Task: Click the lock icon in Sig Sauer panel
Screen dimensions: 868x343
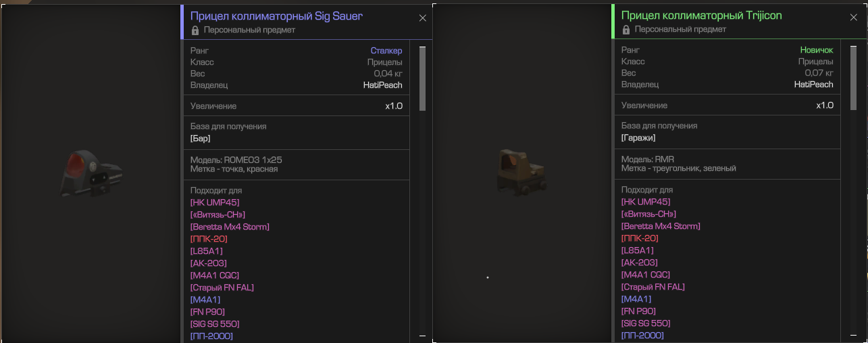Action: click(x=195, y=30)
